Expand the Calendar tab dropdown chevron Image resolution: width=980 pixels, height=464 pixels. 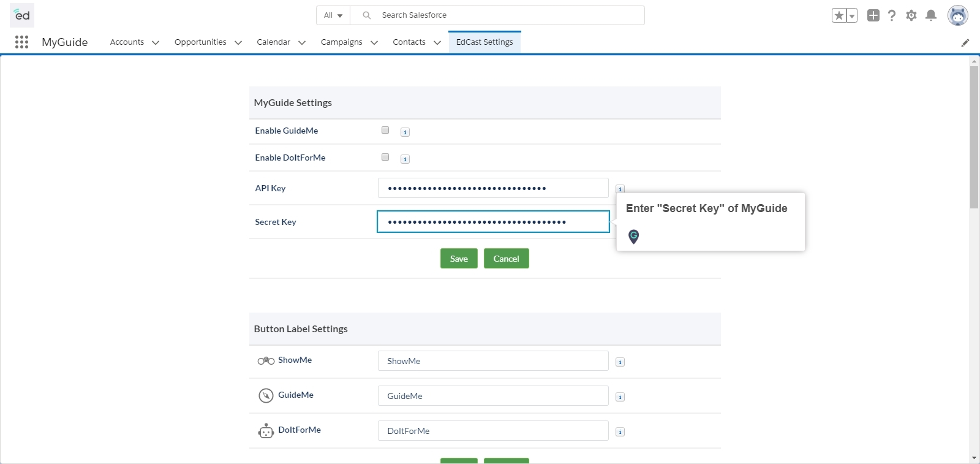pos(302,42)
